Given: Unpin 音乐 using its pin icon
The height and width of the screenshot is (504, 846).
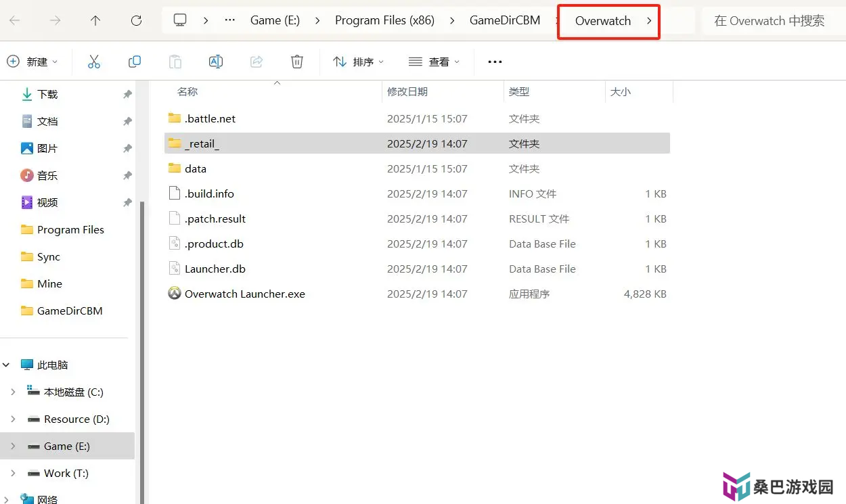Looking at the screenshot, I should (x=127, y=176).
